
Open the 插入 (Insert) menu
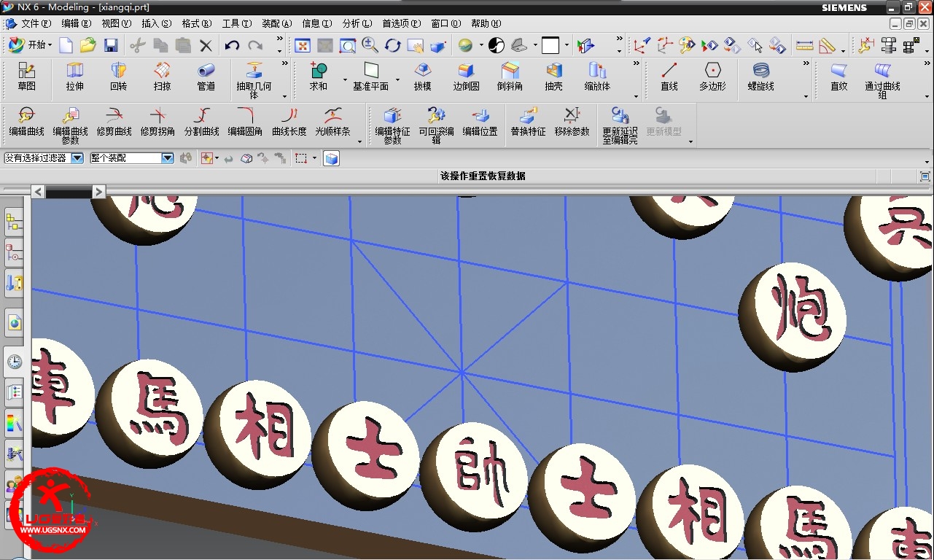pos(157,23)
